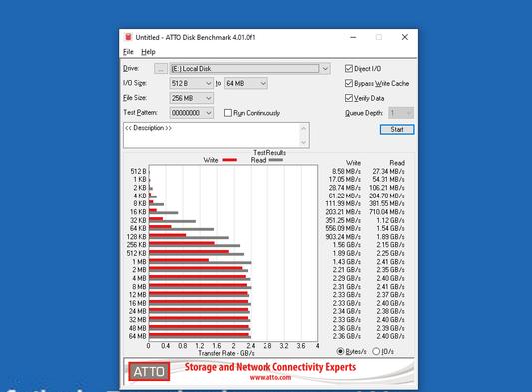The height and width of the screenshot is (392, 532).
Task: Toggle the Direct I/O checkbox
Action: tap(349, 69)
